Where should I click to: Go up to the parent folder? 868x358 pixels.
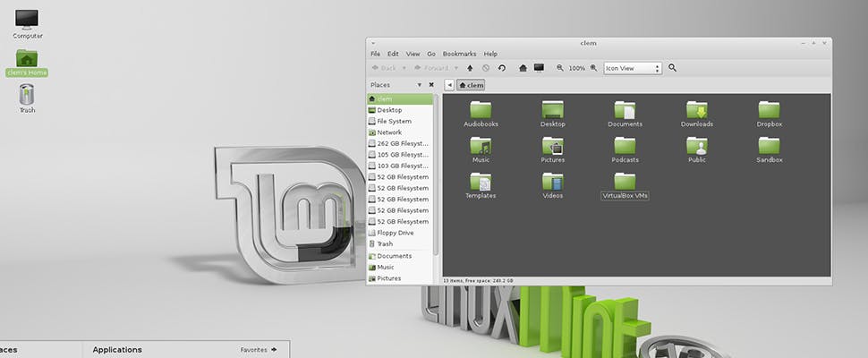click(x=470, y=68)
